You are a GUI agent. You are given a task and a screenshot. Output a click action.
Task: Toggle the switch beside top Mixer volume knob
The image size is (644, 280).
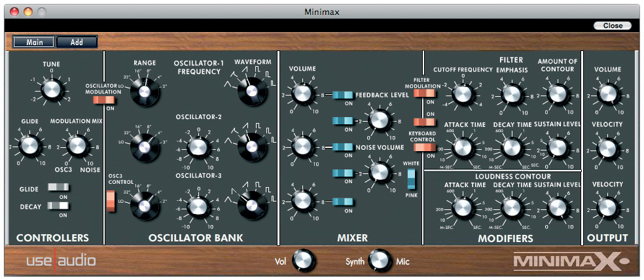pos(342,96)
